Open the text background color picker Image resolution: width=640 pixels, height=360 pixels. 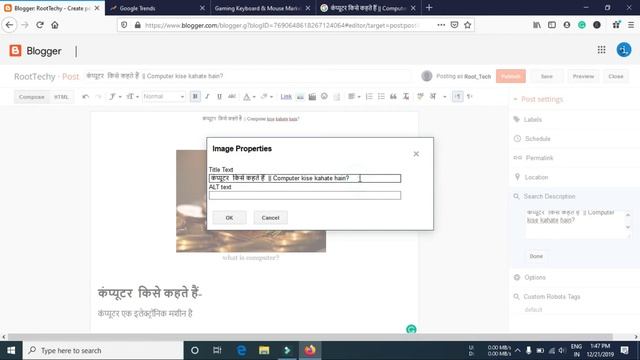pos(267,97)
